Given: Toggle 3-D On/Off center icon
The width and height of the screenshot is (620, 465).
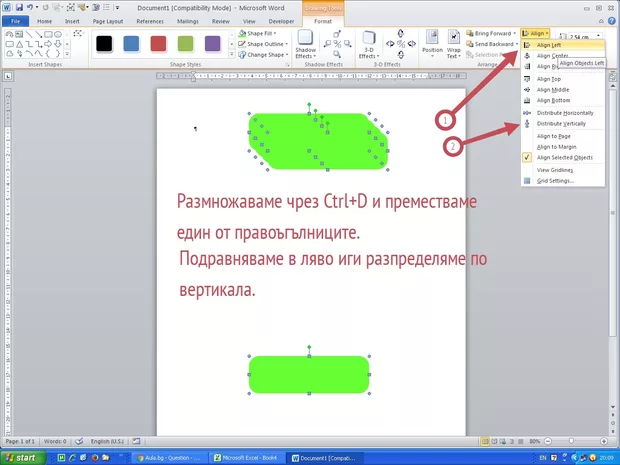Looking at the screenshot, I should [x=401, y=44].
